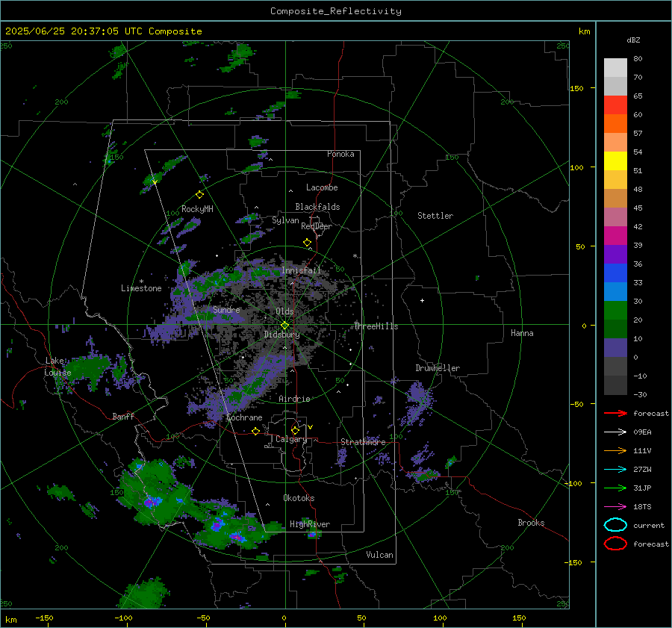Click the Okotoks city label

click(x=299, y=498)
